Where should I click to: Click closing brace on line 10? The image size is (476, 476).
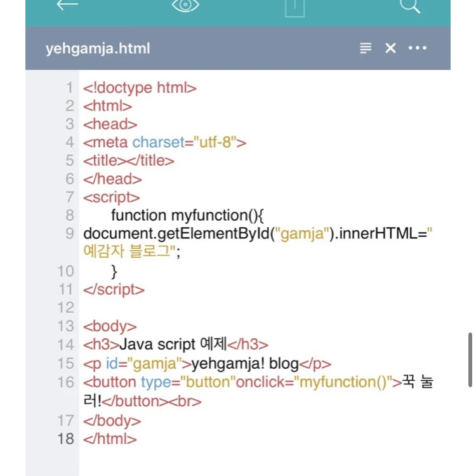coord(114,272)
